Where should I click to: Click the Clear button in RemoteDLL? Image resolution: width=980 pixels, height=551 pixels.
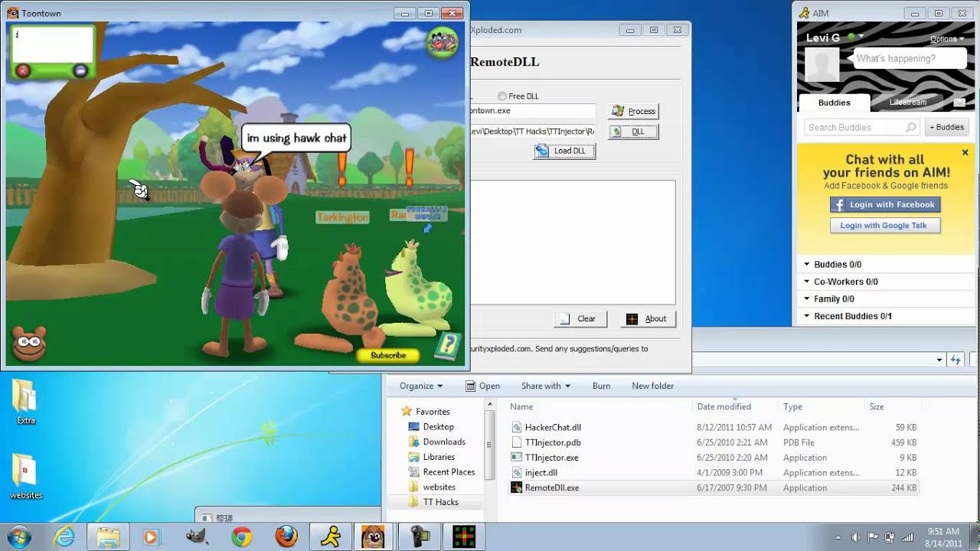click(x=580, y=318)
